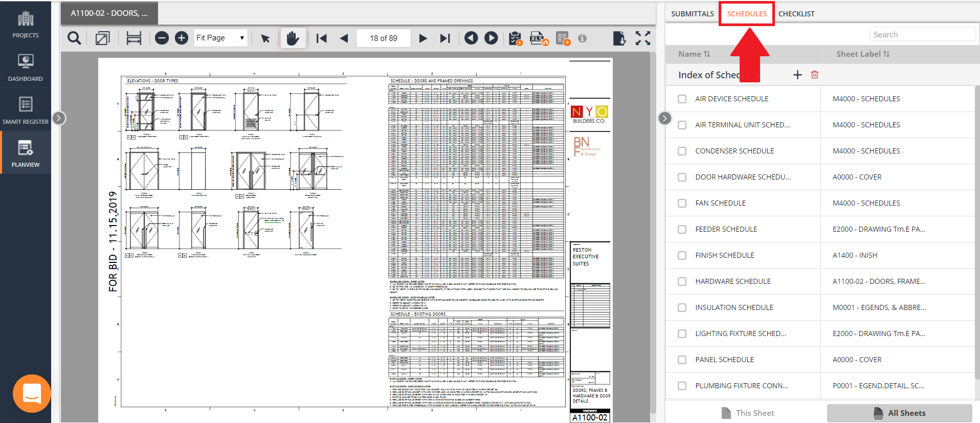Jump to the first page
The width and height of the screenshot is (980, 423).
point(321,38)
